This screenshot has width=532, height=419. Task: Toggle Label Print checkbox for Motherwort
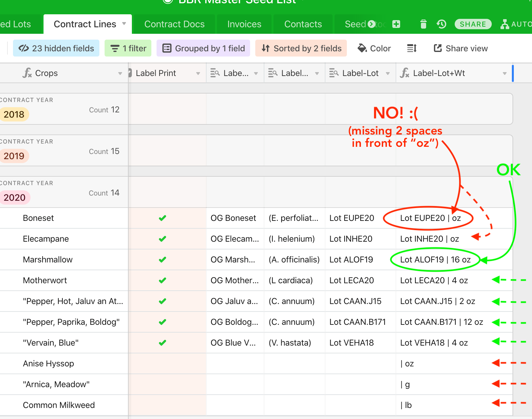pyautogui.click(x=163, y=280)
